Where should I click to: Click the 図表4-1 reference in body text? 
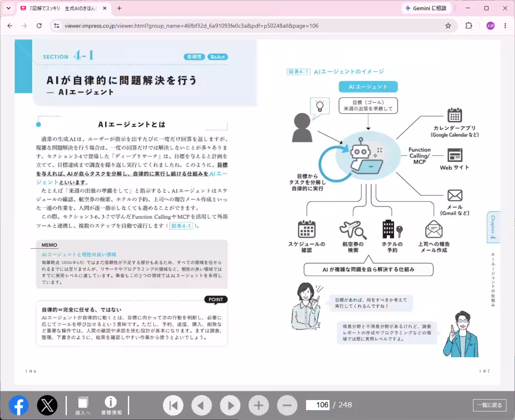pyautogui.click(x=181, y=225)
